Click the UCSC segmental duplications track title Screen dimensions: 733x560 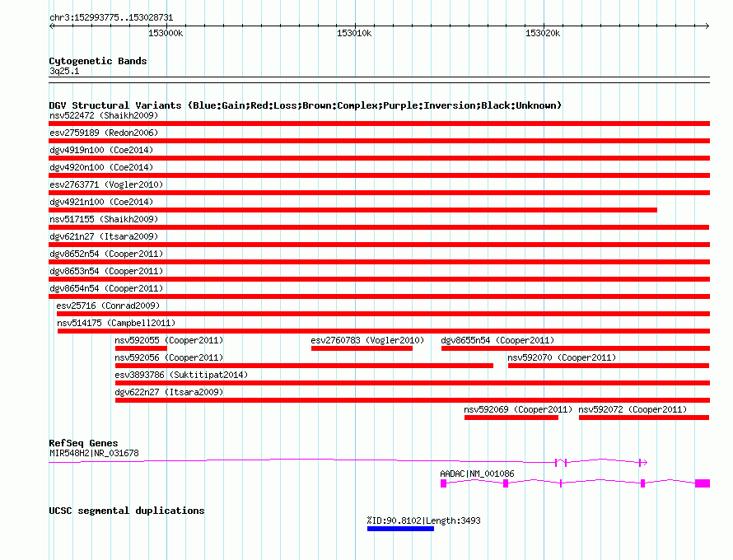pyautogui.click(x=127, y=511)
